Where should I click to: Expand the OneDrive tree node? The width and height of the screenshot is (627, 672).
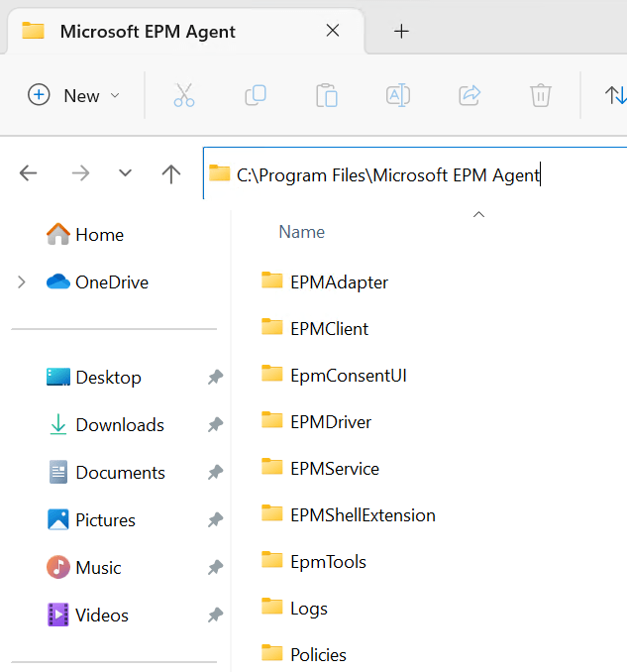(x=22, y=282)
